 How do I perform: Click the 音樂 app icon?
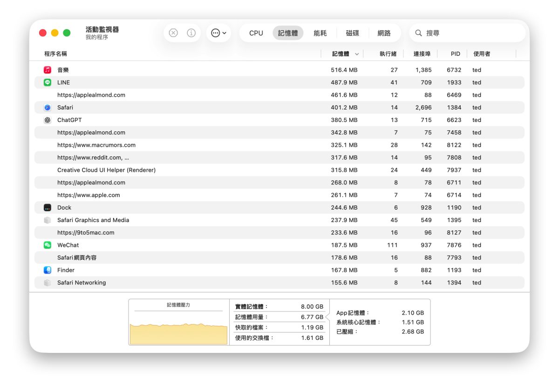pos(48,70)
